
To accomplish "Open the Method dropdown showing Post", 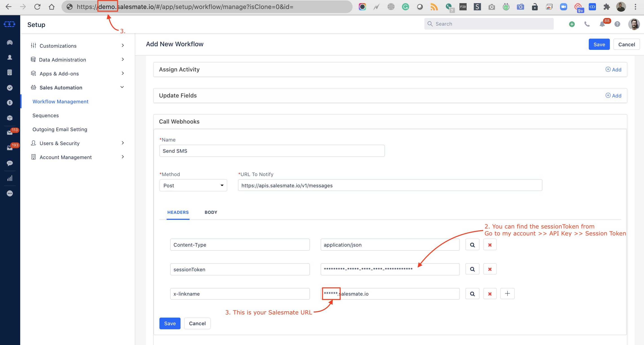I will click(x=193, y=186).
